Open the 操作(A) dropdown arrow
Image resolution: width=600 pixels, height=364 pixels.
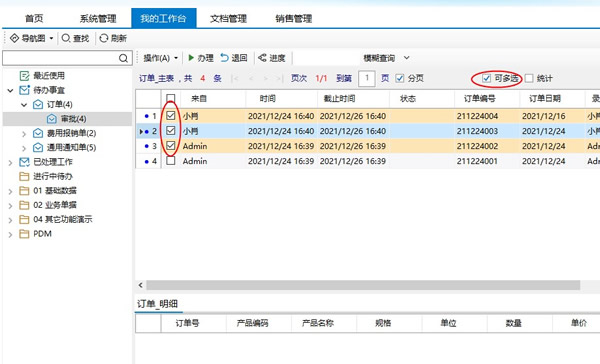pyautogui.click(x=176, y=58)
